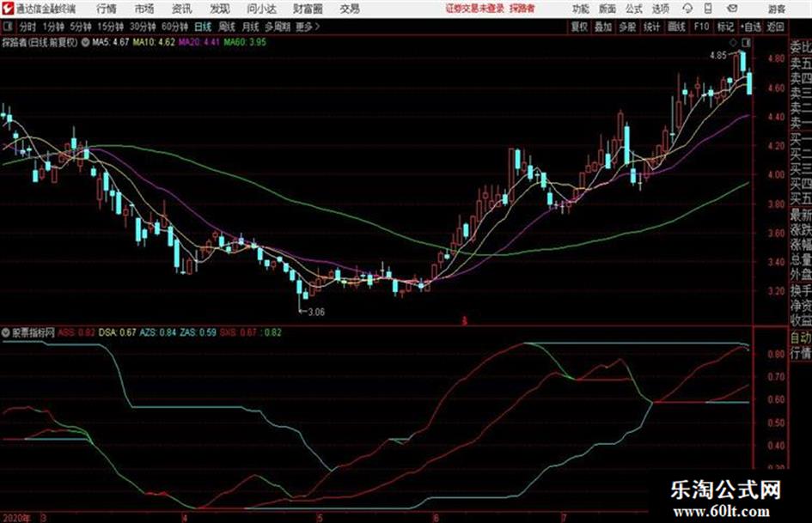
Task: Switch to 1分钟 period
Action: coord(53,27)
